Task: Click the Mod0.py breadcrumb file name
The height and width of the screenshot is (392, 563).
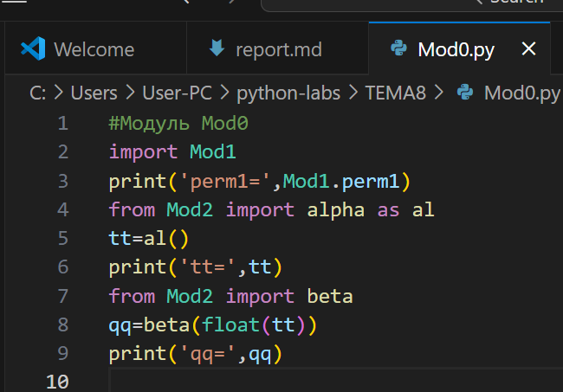Action: [521, 93]
